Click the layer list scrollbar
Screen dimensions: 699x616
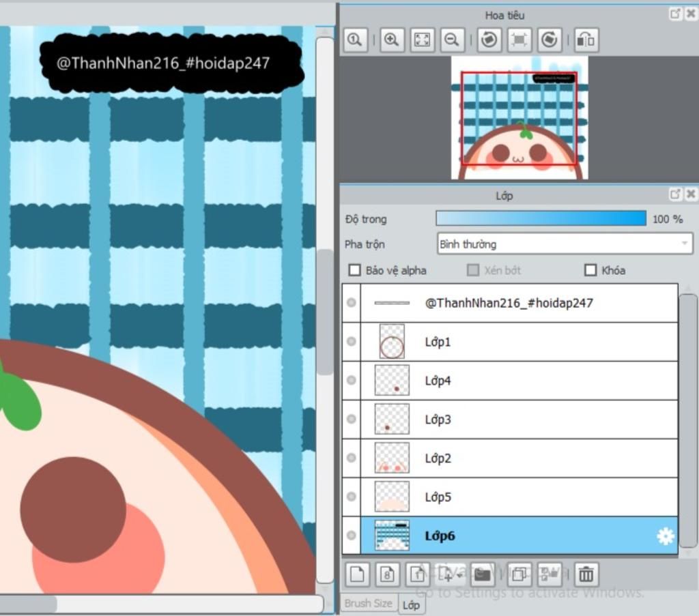(688, 420)
